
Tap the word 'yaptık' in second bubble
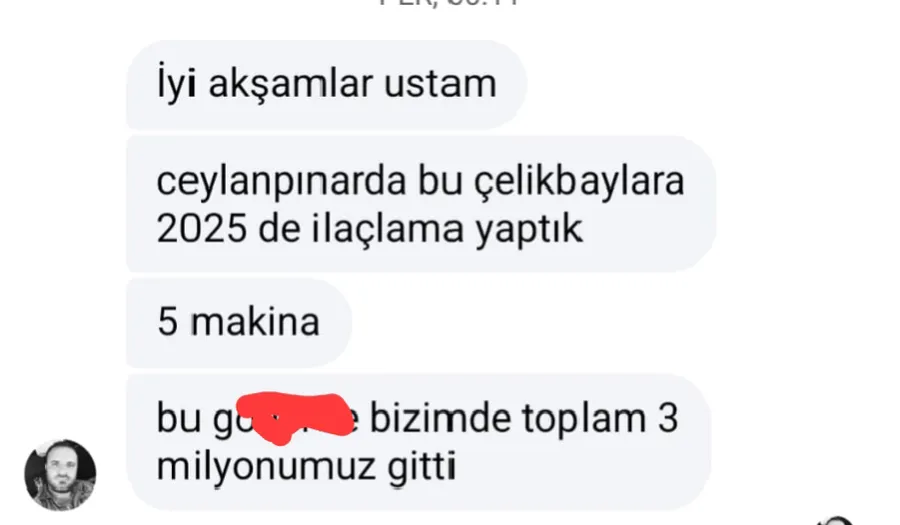(529, 231)
